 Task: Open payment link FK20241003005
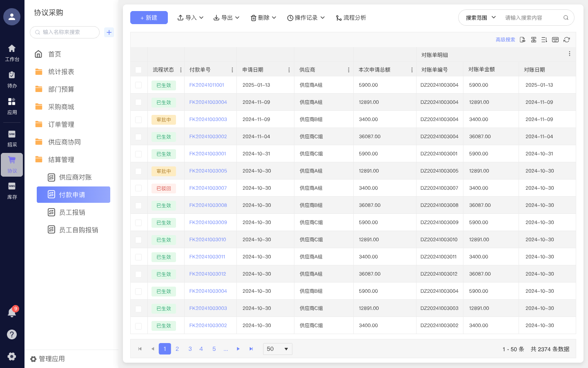click(x=208, y=171)
